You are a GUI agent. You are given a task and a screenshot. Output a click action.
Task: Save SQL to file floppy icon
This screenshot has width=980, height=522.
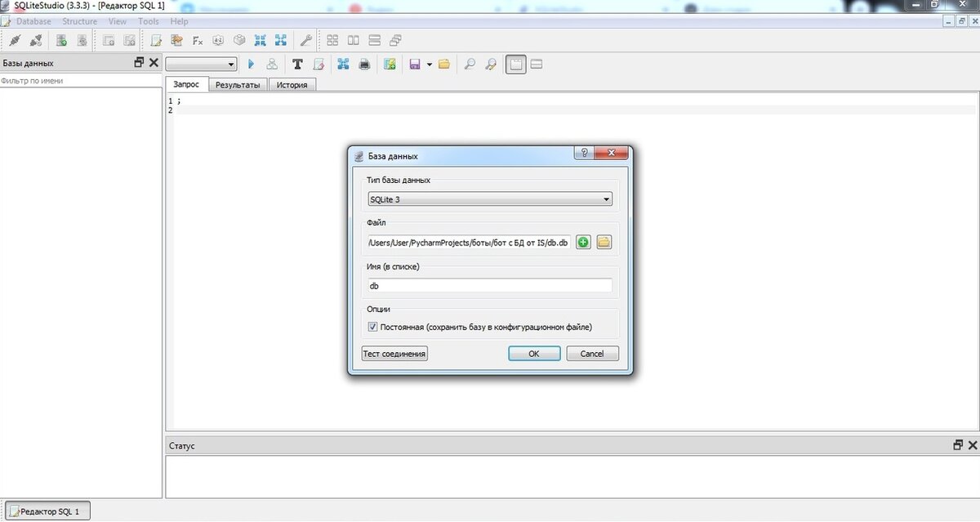point(415,64)
